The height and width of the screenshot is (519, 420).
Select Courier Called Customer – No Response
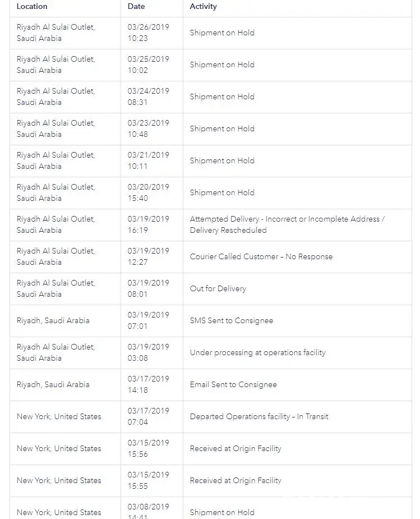(261, 256)
